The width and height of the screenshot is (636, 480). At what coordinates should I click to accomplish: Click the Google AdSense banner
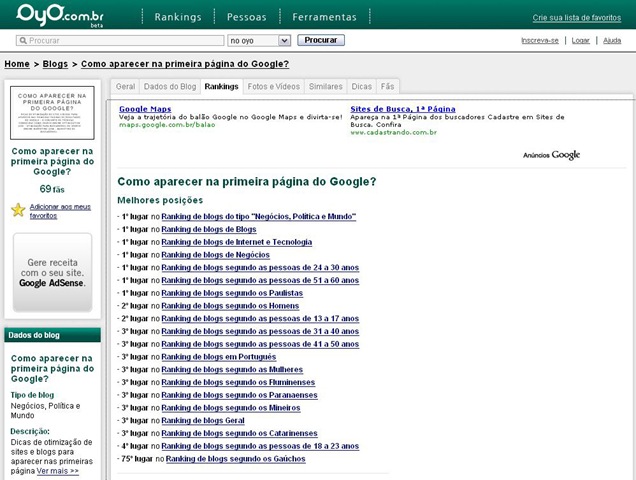52,272
